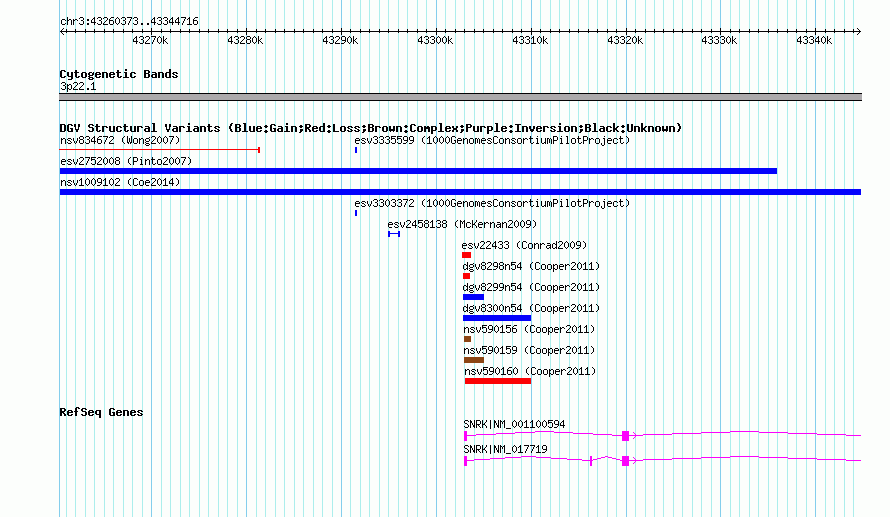Select the blue nsv1009102 gain bar
The height and width of the screenshot is (517, 890).
click(460, 192)
